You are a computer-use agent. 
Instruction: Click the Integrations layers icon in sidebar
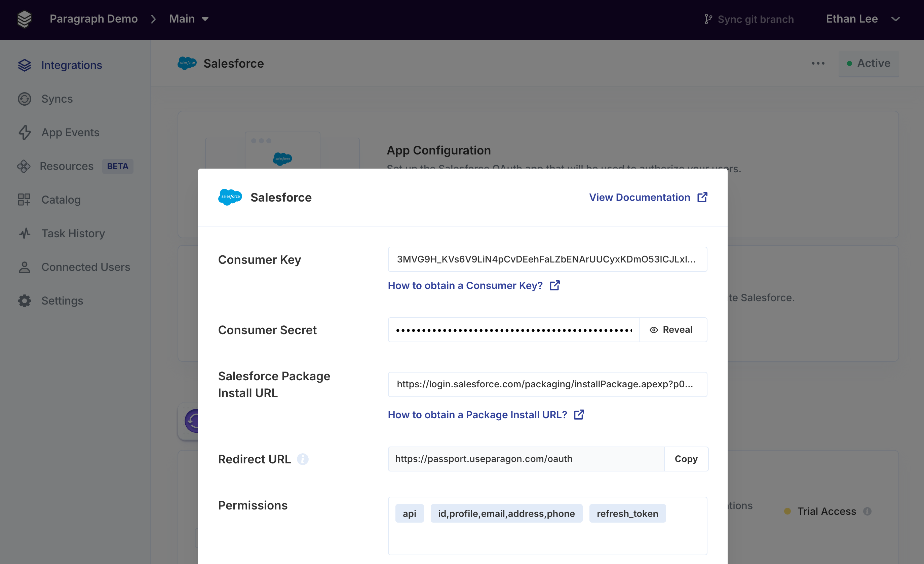point(24,65)
